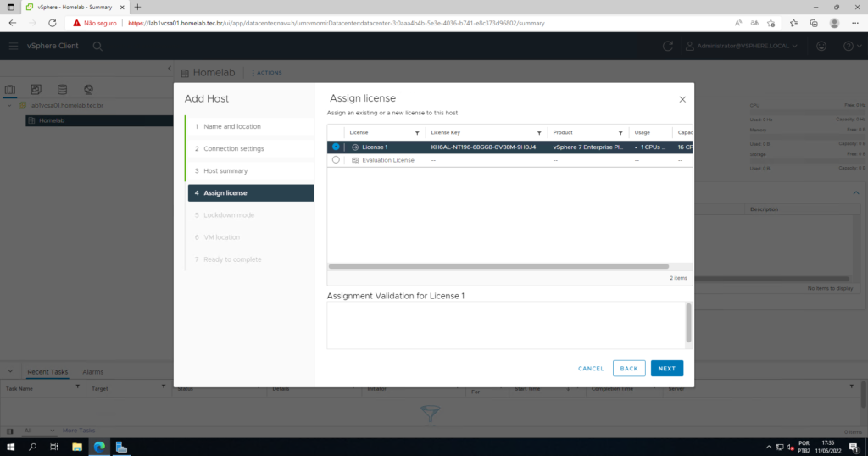This screenshot has height=456, width=868.
Task: Select the License 1 radio button
Action: tap(336, 147)
